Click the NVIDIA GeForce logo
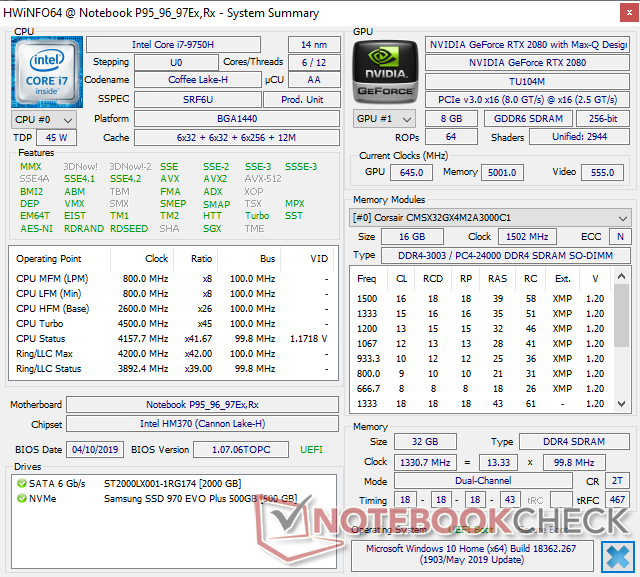The width and height of the screenshot is (640, 577). click(385, 72)
